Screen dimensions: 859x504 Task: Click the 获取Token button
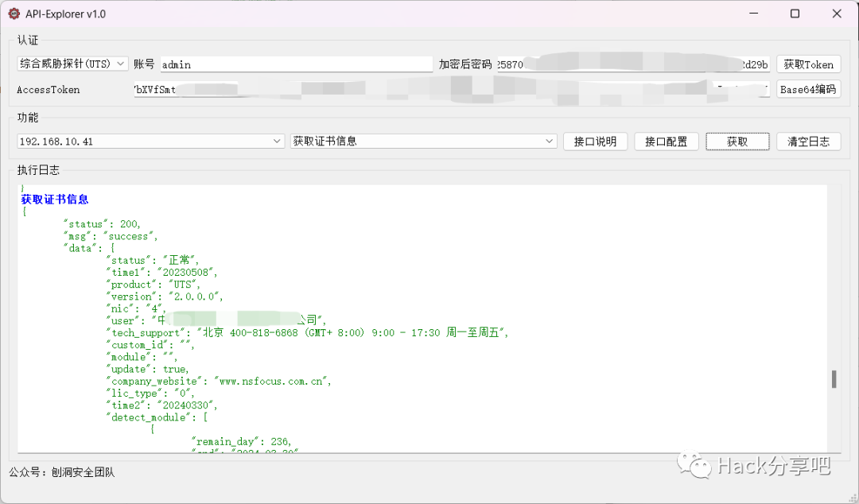[x=809, y=64]
